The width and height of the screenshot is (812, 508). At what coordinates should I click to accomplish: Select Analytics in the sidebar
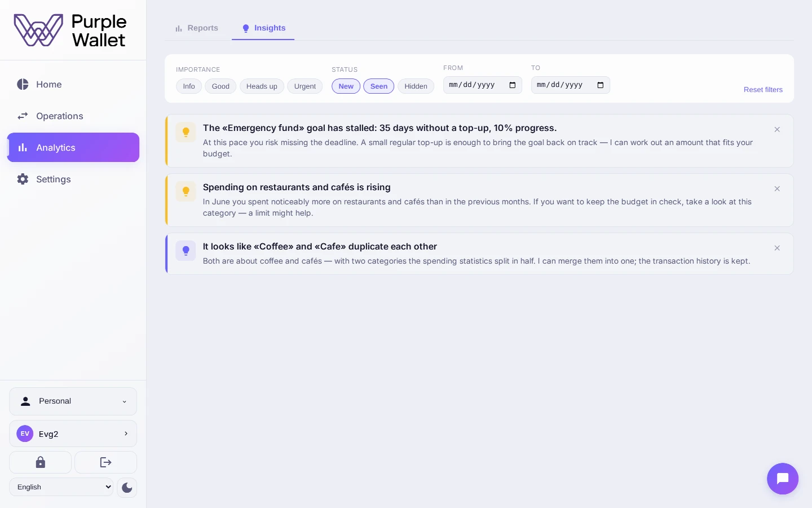tap(73, 147)
